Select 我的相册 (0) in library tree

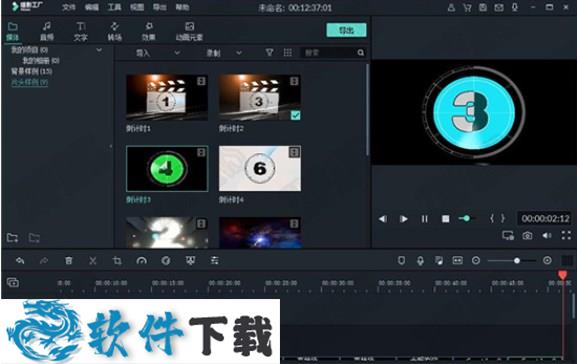coord(41,60)
